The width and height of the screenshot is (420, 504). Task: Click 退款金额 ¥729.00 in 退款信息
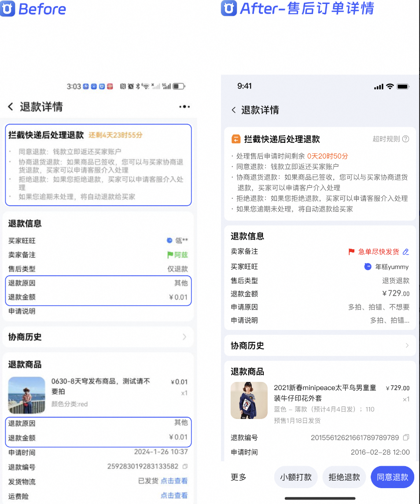396,293
